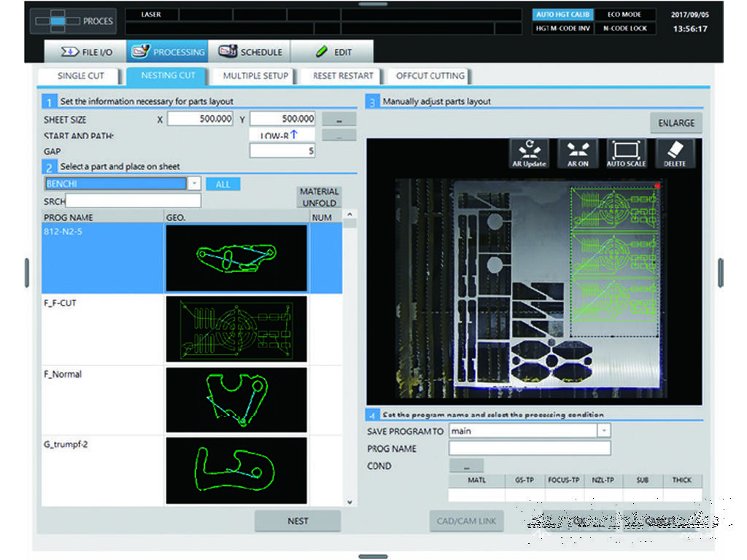Open the PROCES machine status icon

(x=74, y=21)
